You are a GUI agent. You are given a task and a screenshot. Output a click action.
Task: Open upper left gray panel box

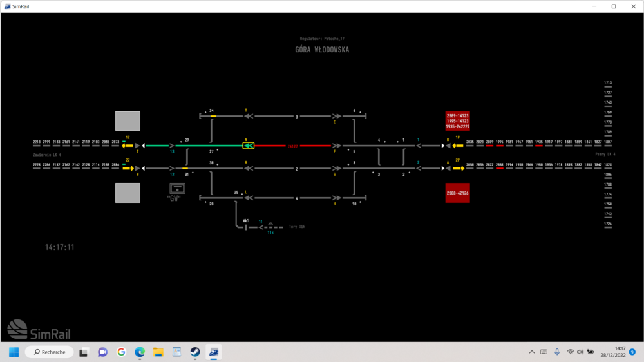[128, 121]
